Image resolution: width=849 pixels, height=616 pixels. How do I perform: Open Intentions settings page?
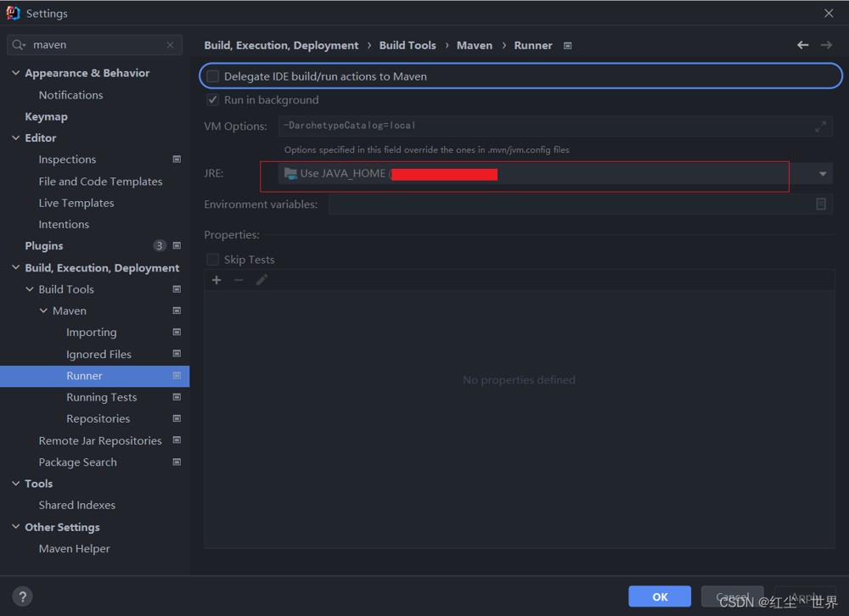click(64, 224)
